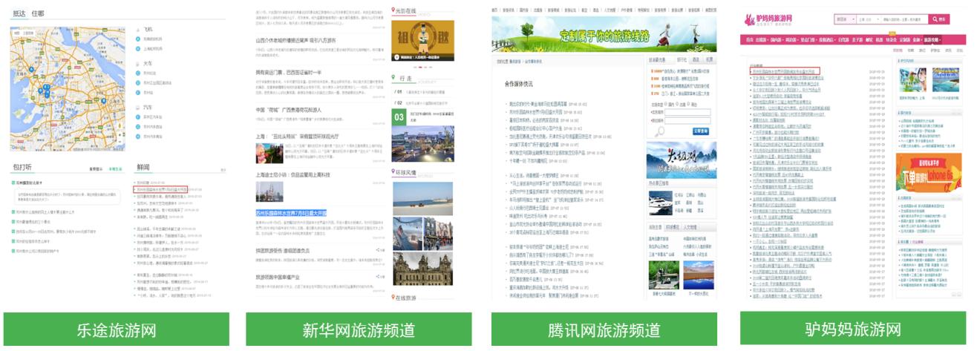Click the 合作媒体快讯 heading on Tencent

(x=519, y=84)
